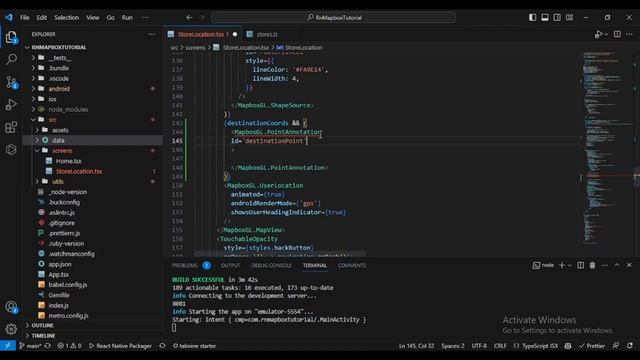Show errors and warnings in status bar
The height and width of the screenshot is (360, 640).
pyautogui.click(x=69, y=346)
